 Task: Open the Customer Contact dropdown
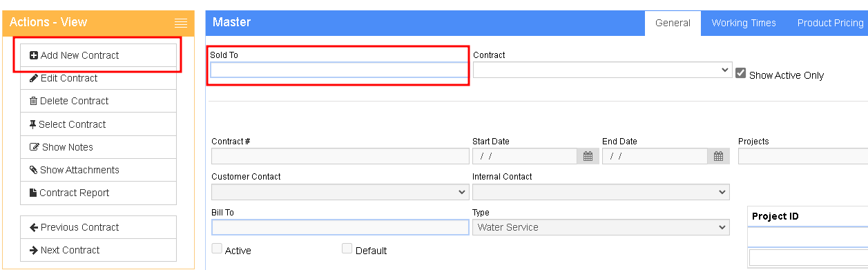point(340,191)
